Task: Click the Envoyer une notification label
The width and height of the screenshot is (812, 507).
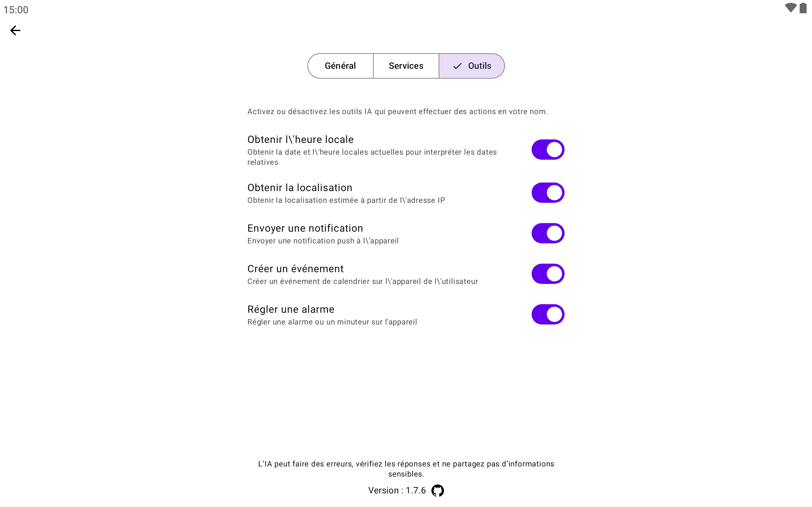Action: (305, 228)
